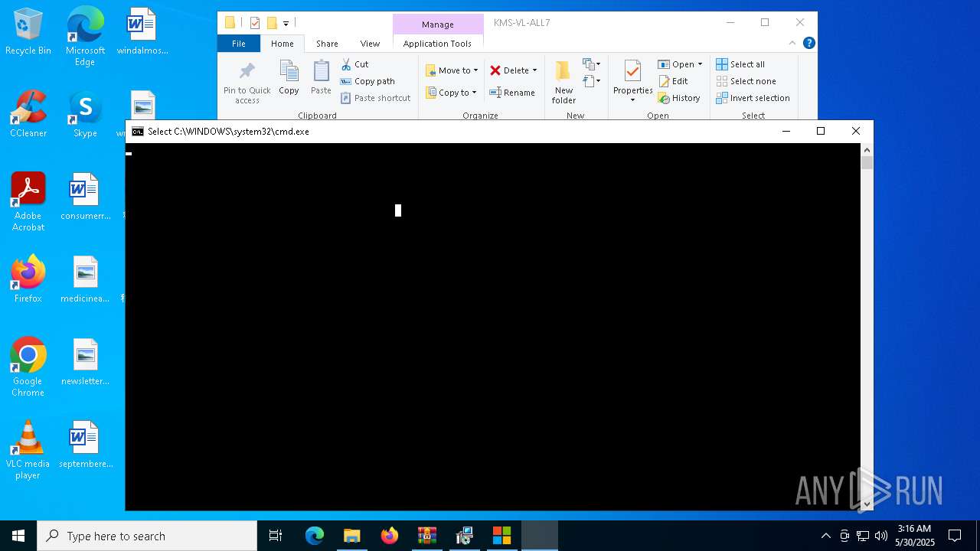Click Select none in ribbon
This screenshot has height=551, width=980.
point(746,81)
